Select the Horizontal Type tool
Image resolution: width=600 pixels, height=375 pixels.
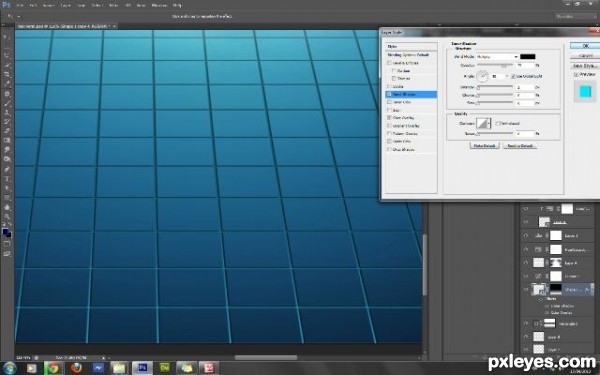coord(7,179)
